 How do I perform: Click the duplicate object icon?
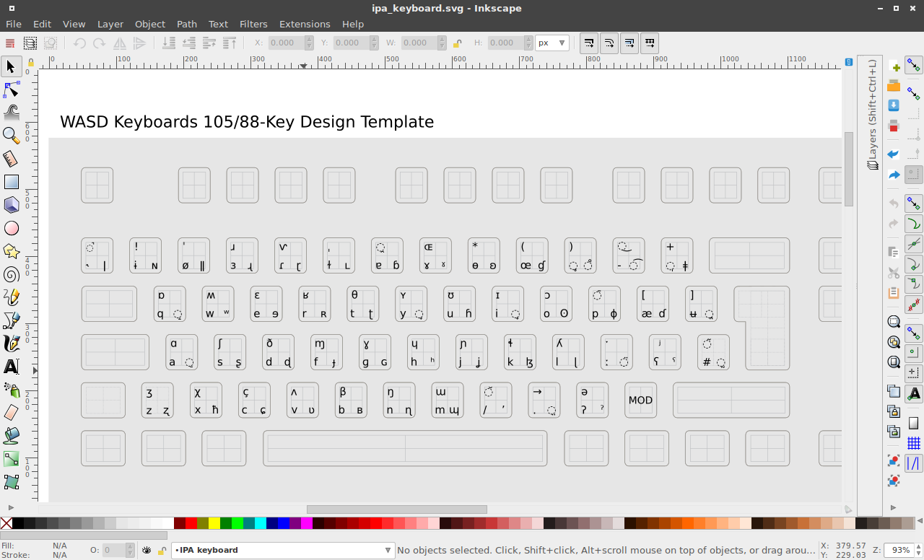tap(894, 392)
